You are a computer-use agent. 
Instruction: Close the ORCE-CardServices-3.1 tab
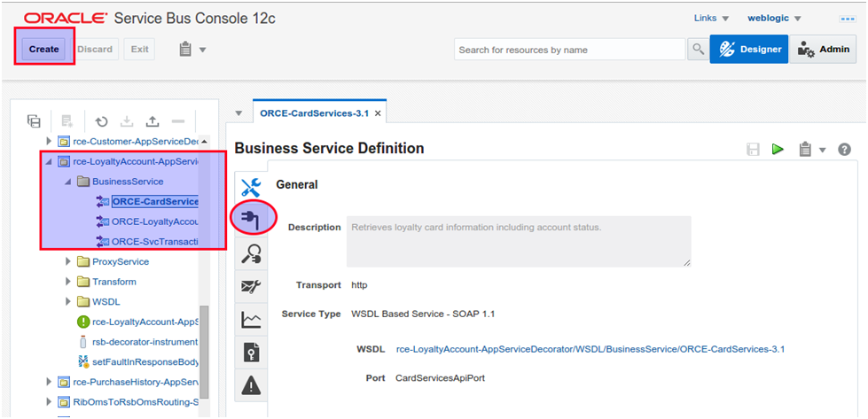(378, 113)
